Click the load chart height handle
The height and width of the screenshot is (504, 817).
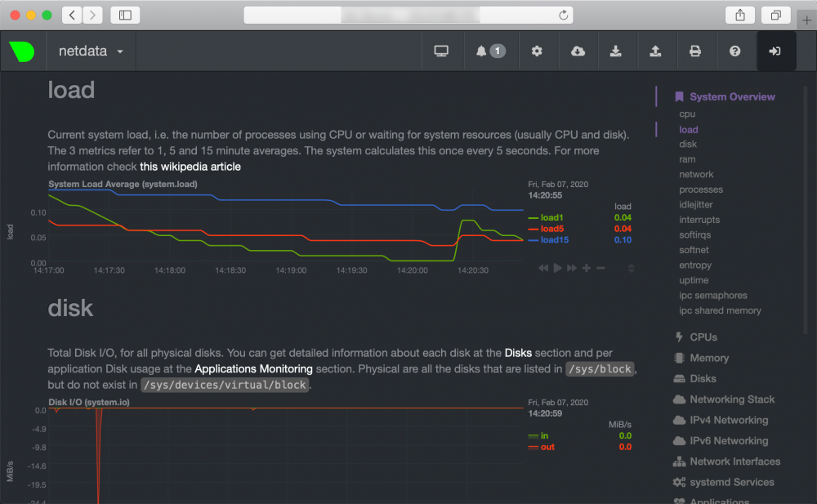pos(631,269)
